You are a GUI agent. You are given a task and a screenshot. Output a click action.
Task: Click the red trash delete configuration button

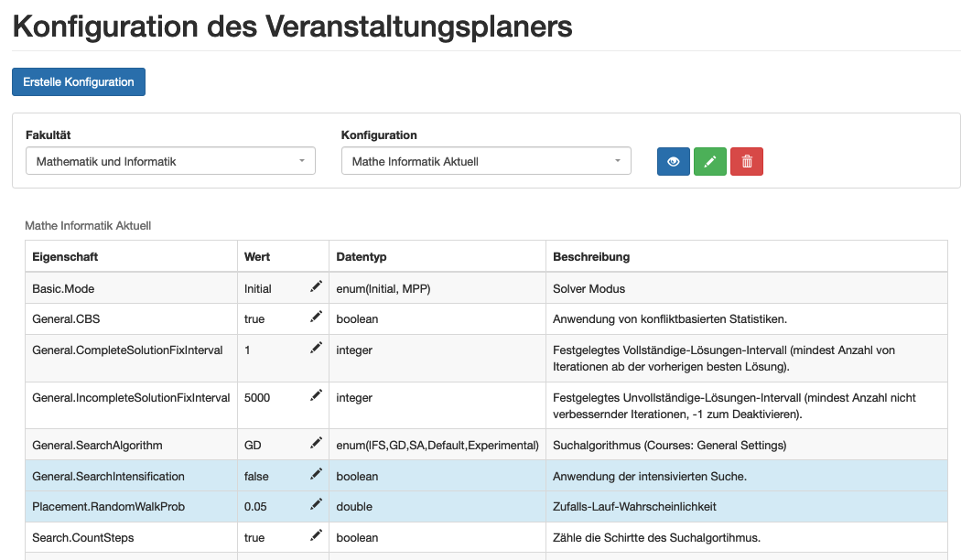[747, 161]
